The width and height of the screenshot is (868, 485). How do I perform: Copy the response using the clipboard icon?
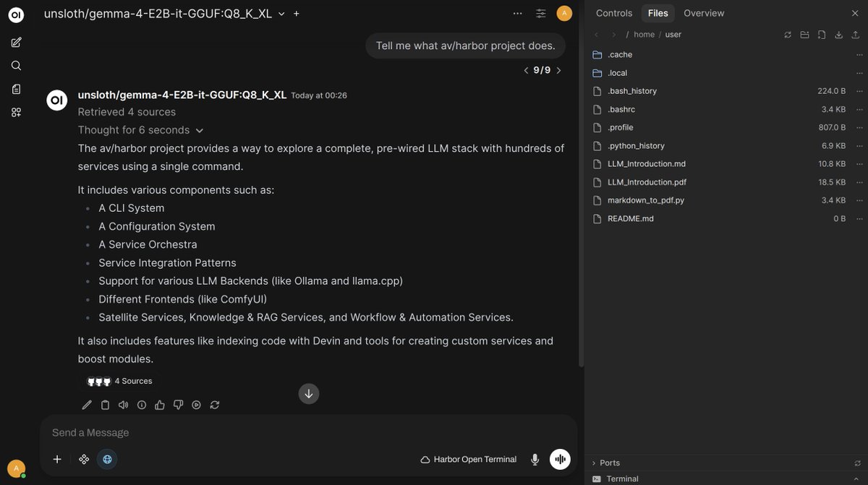(x=105, y=404)
